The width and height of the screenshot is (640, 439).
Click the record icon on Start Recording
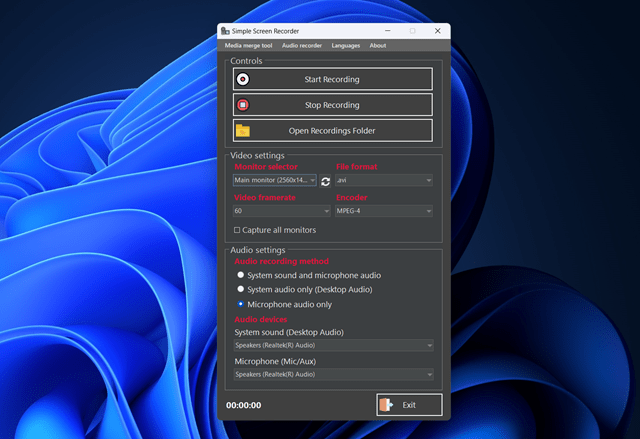243,79
